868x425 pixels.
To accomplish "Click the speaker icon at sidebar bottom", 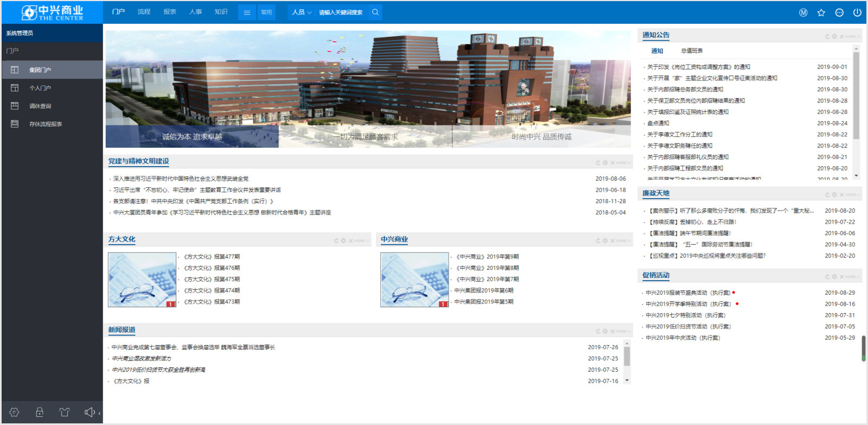I will tap(90, 413).
